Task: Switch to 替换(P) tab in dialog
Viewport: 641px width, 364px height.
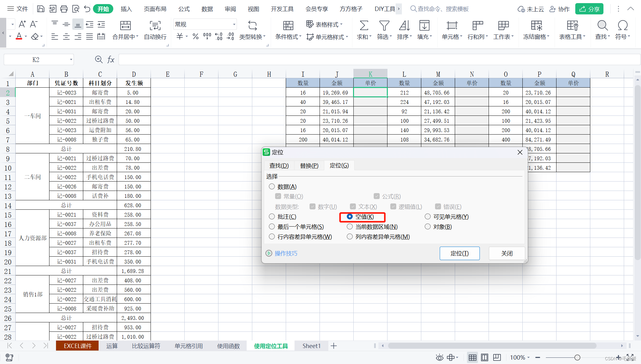Action: click(309, 165)
